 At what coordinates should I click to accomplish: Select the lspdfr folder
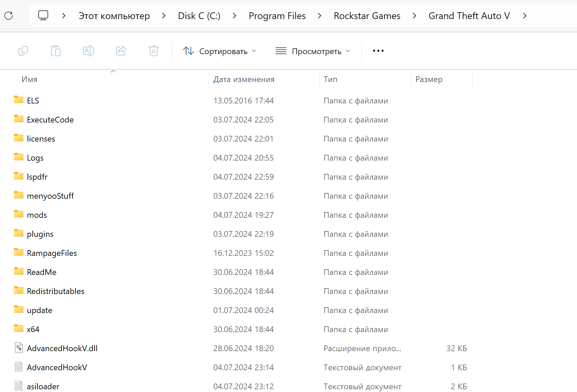[37, 177]
